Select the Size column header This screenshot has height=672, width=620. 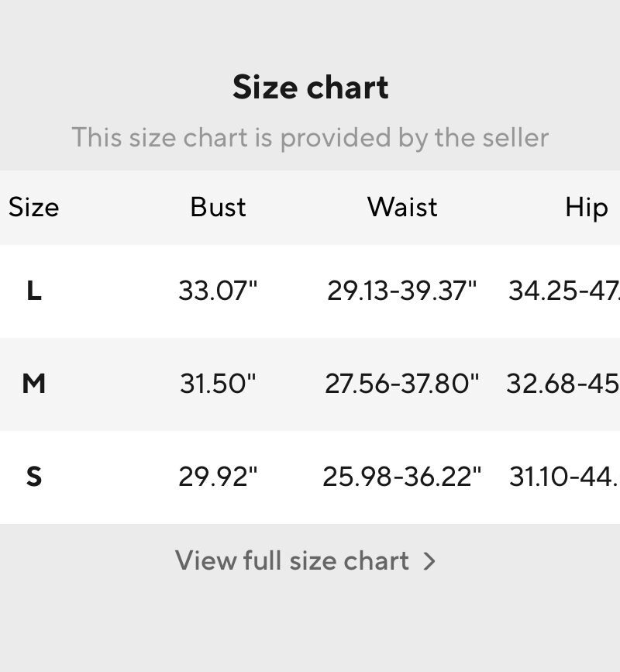(x=34, y=208)
